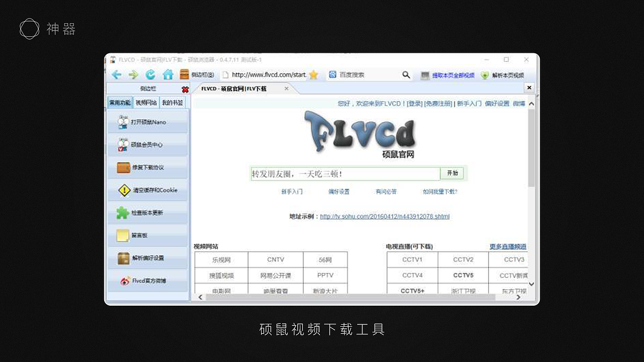Click the CCTV1 channel cell
644x362 pixels.
(413, 260)
